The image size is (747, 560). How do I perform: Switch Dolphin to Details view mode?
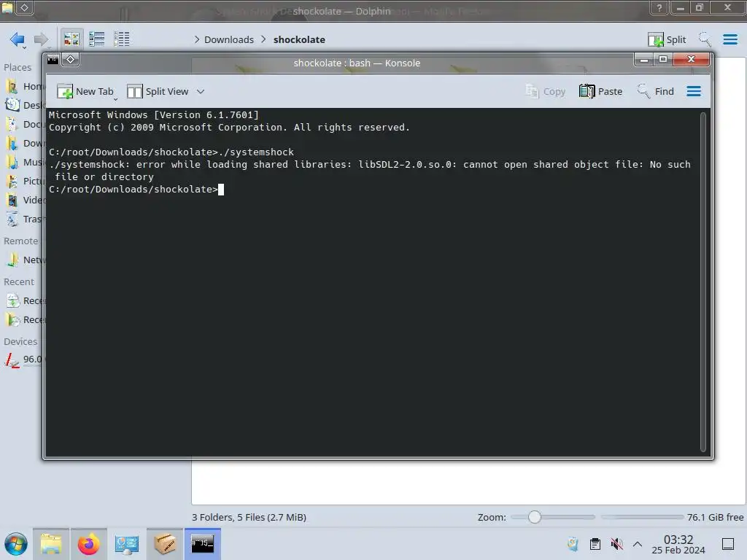click(122, 39)
